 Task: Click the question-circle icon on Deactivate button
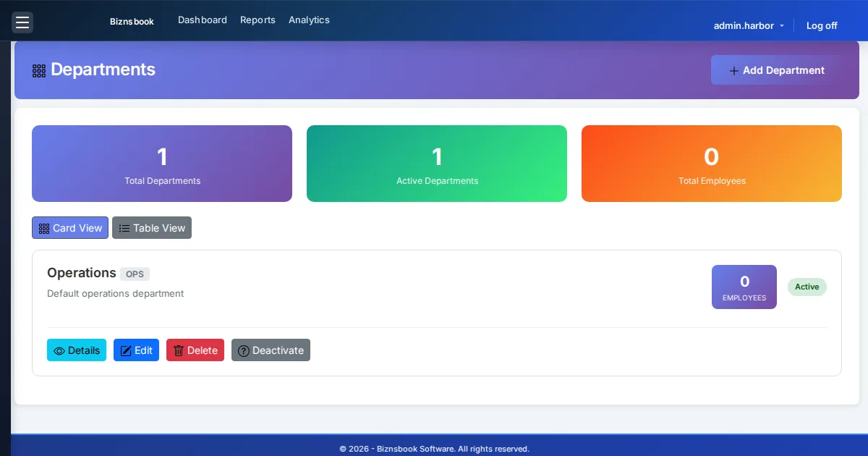244,351
